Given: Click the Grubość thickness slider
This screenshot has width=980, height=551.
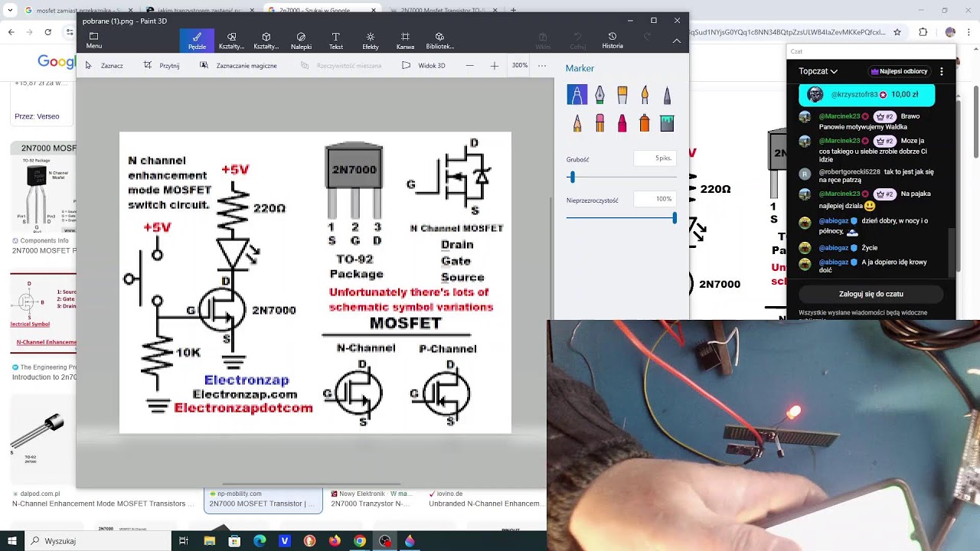Looking at the screenshot, I should (622, 178).
